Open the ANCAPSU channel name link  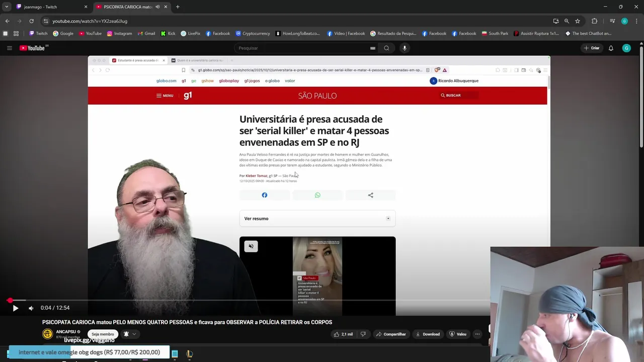(x=65, y=332)
